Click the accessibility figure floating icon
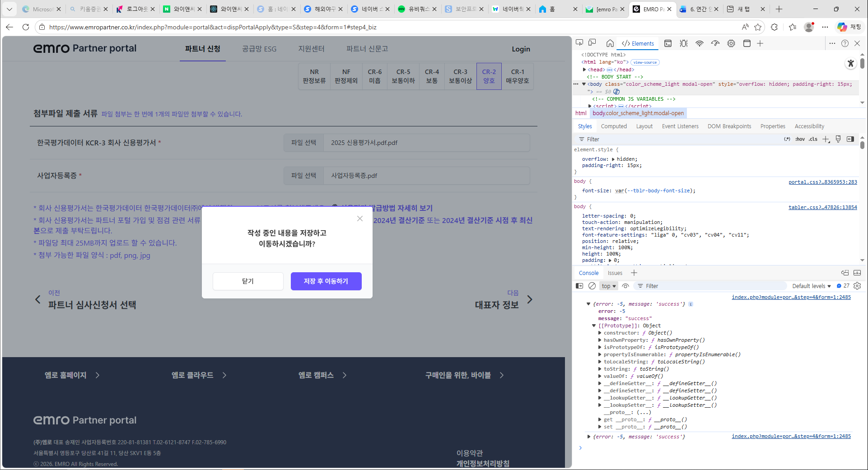 pos(851,63)
